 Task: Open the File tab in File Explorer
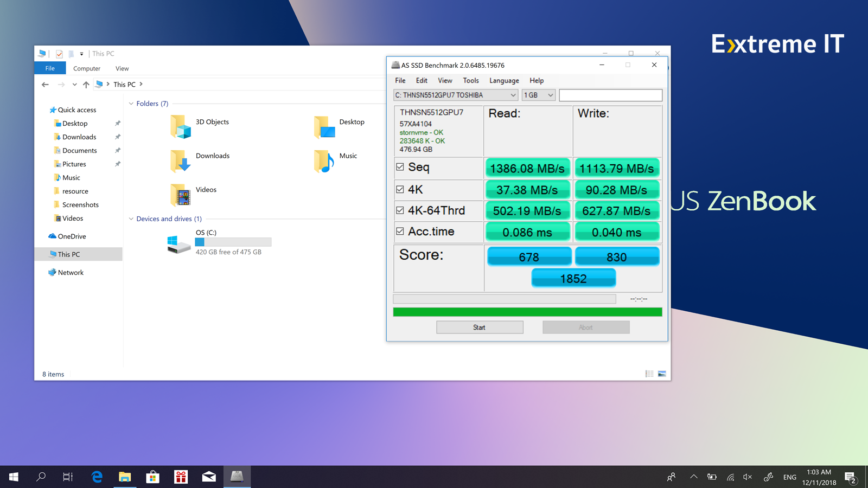50,68
